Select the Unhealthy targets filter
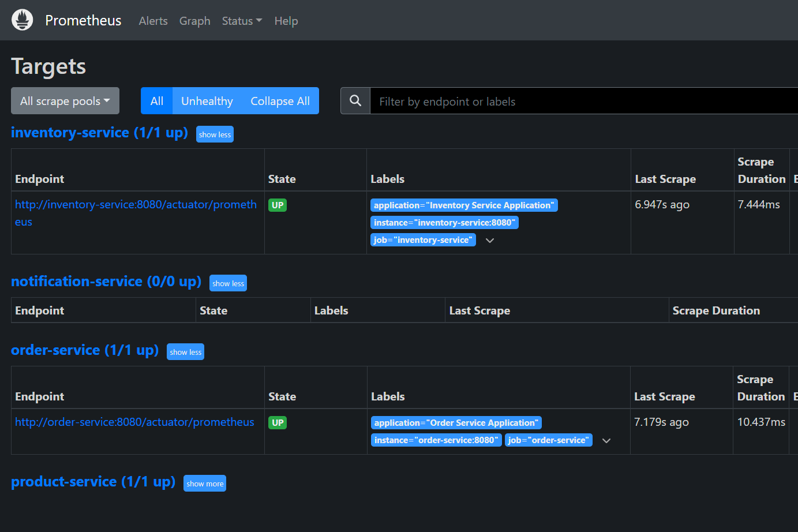Image resolution: width=798 pixels, height=532 pixels. click(207, 100)
